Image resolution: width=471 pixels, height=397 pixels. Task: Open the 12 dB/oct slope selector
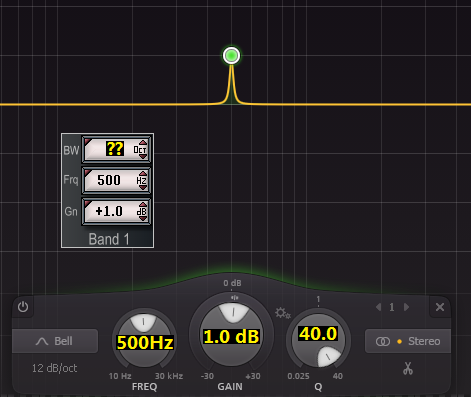point(54,368)
